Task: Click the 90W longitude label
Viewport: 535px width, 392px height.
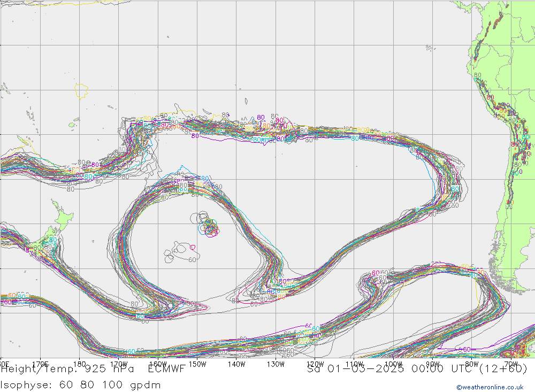Action: click(433, 364)
